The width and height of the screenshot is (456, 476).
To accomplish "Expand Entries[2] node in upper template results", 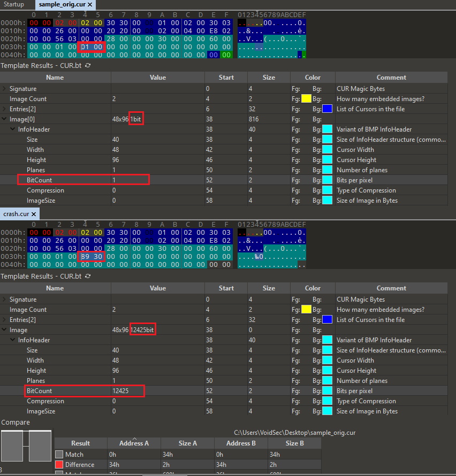I will tap(5, 109).
